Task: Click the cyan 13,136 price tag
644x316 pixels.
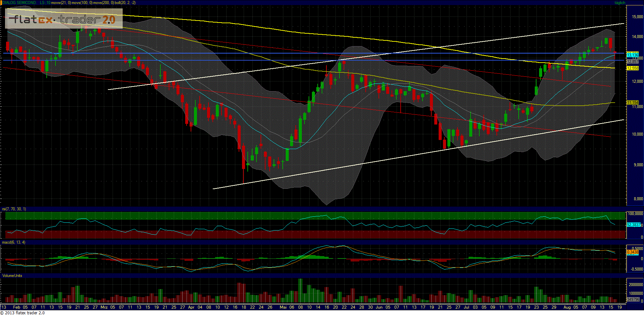Action: point(633,55)
